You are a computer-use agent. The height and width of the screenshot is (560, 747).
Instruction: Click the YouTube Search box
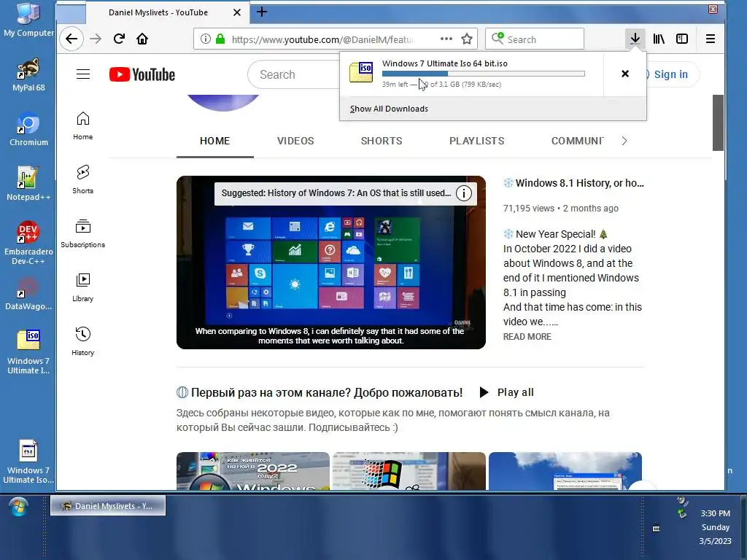click(x=295, y=75)
